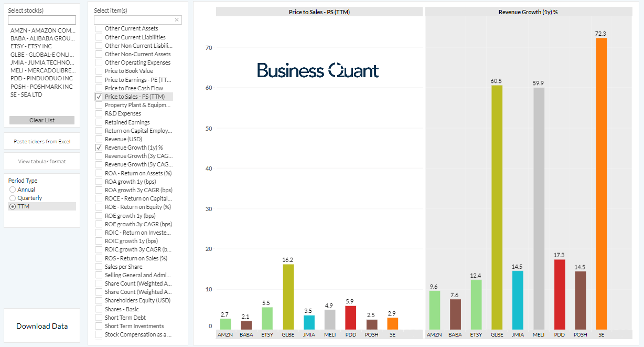This screenshot has width=644, height=347.
Task: Click the orange SE bar valued 72.3
Action: 601,184
